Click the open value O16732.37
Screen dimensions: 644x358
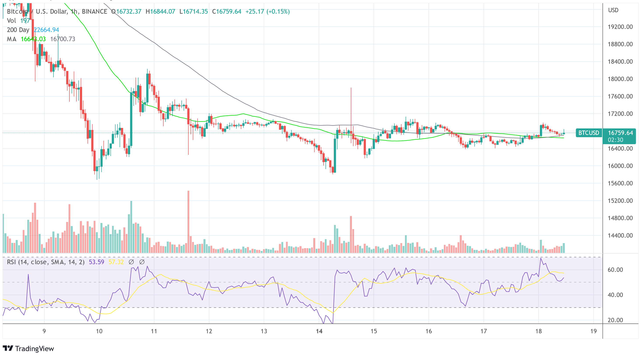[126, 12]
